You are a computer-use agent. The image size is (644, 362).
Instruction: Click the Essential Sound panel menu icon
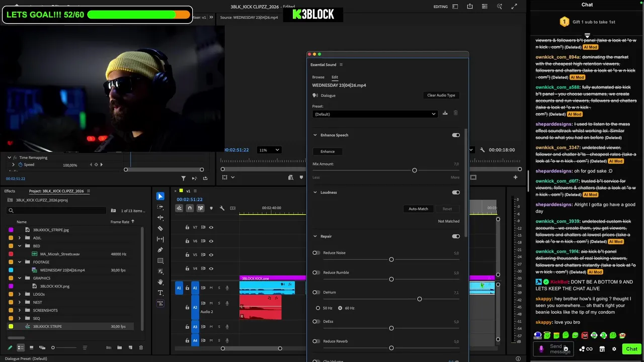341,64
